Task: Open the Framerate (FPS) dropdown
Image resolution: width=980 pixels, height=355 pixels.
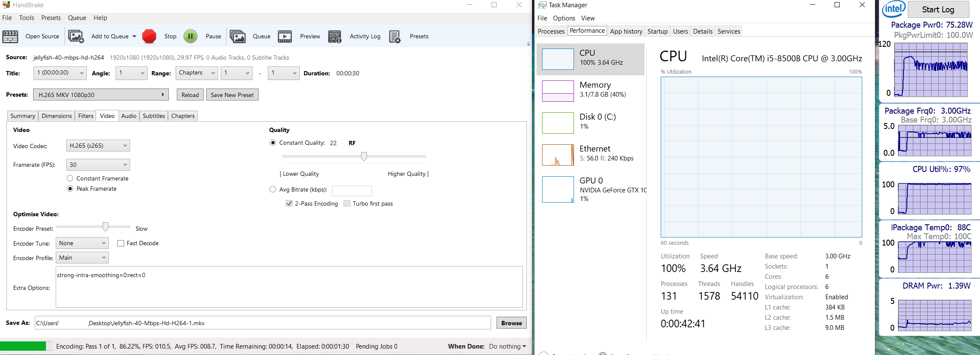Action: (x=98, y=165)
